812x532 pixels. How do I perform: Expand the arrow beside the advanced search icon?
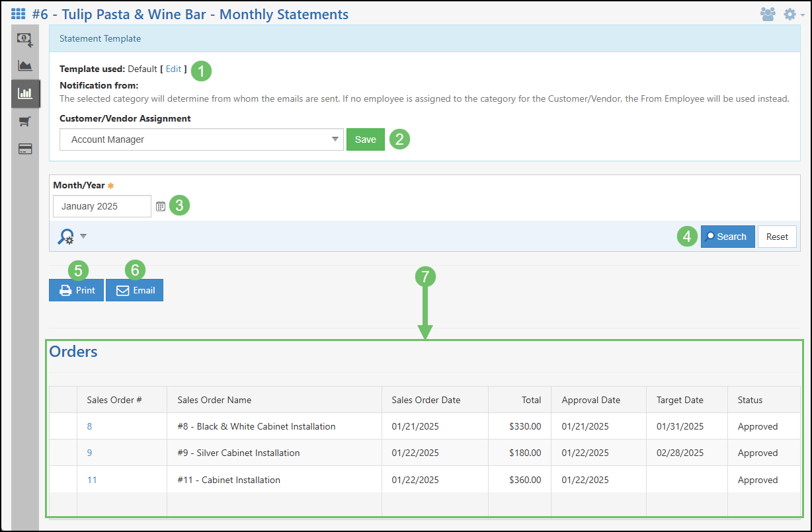click(83, 236)
